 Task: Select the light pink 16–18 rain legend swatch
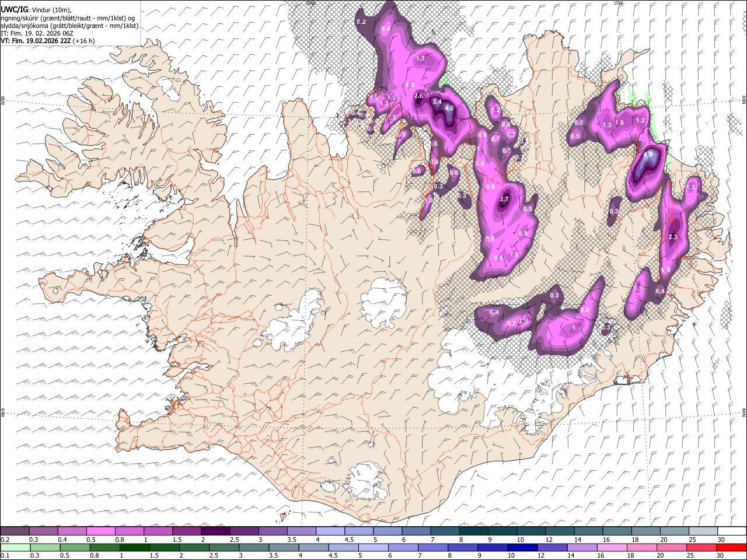click(x=612, y=547)
